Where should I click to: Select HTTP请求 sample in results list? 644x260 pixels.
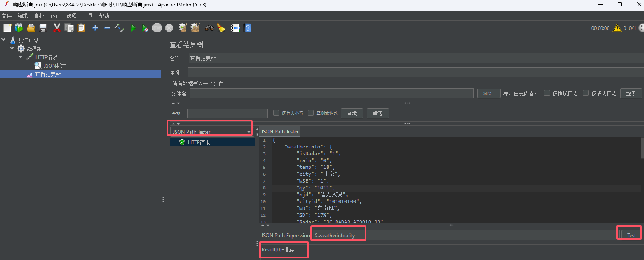pyautogui.click(x=212, y=142)
